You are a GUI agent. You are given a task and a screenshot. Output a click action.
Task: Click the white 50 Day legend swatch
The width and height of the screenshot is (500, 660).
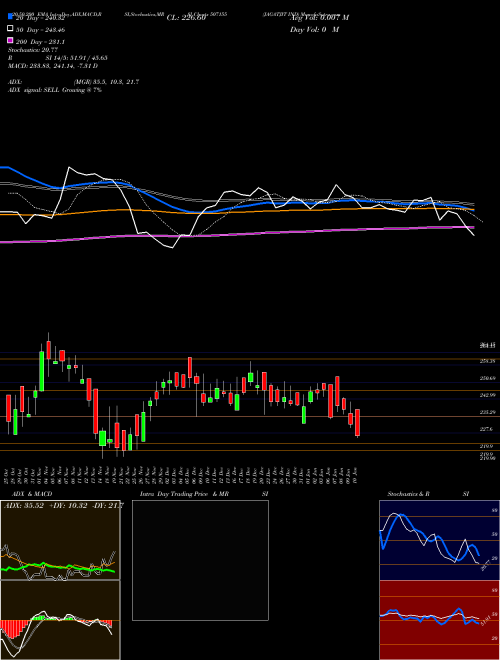pyautogui.click(x=10, y=29)
